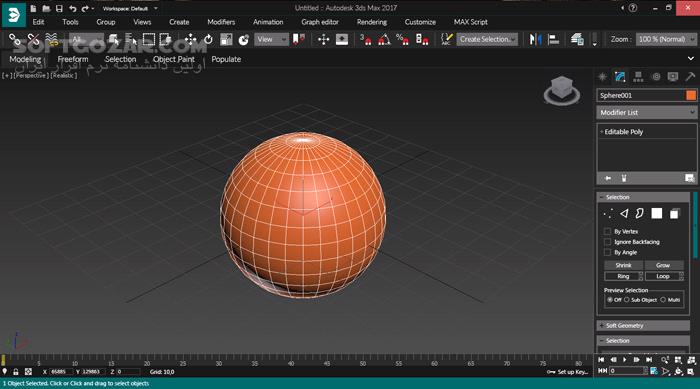Toggle the 3D Snaps icon

366,40
